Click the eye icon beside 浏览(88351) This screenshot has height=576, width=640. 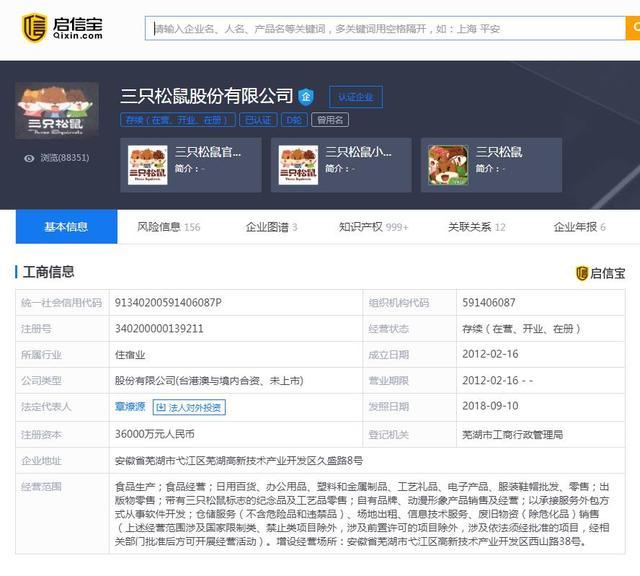click(x=29, y=158)
